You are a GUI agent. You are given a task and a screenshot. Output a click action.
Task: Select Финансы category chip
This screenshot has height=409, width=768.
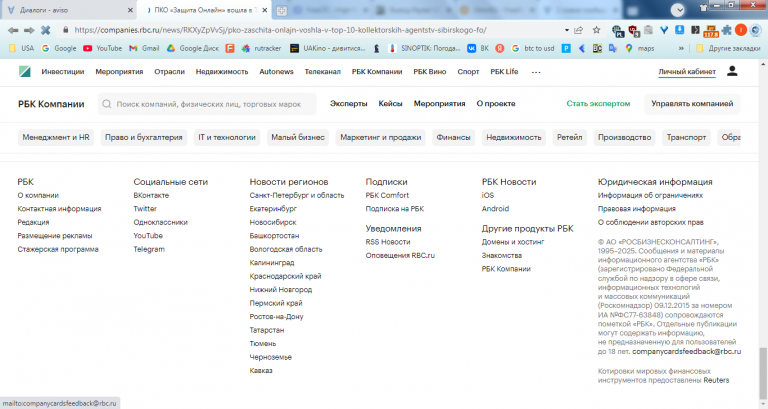(x=453, y=137)
